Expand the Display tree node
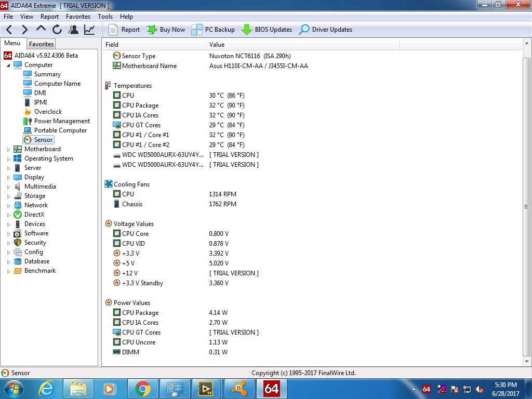 (8, 178)
